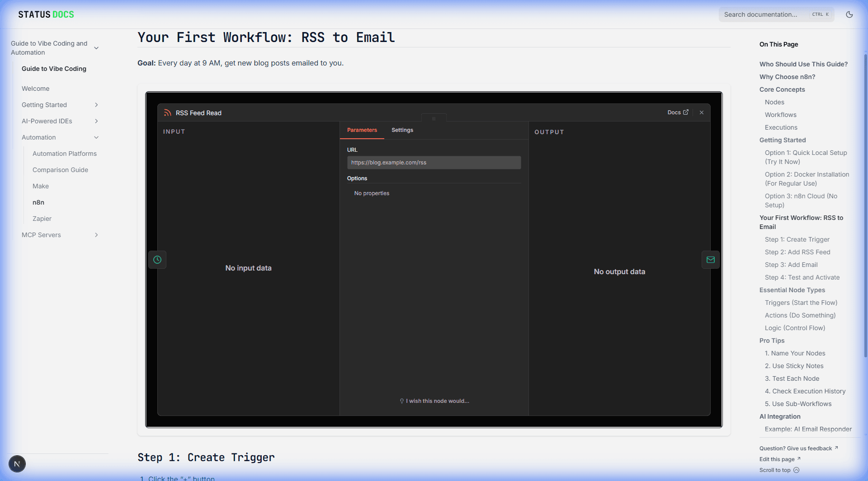
Task: Click the STATUS DOCS logo
Action: (x=45, y=14)
